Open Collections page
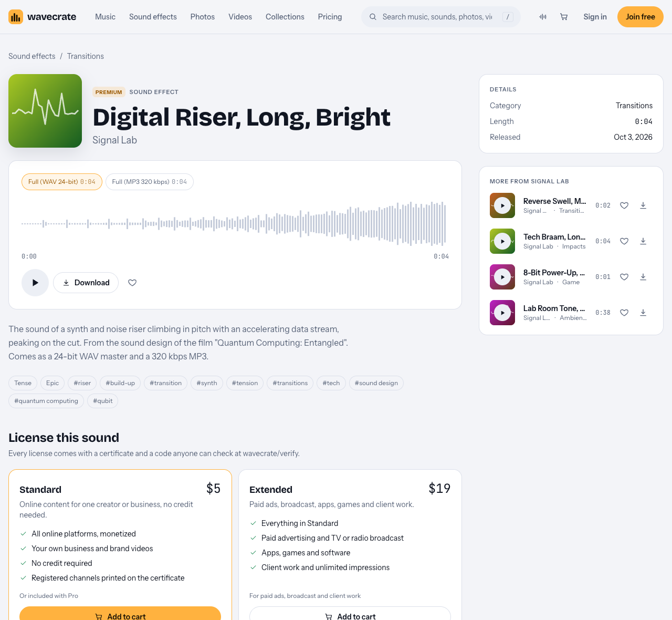 point(285,17)
